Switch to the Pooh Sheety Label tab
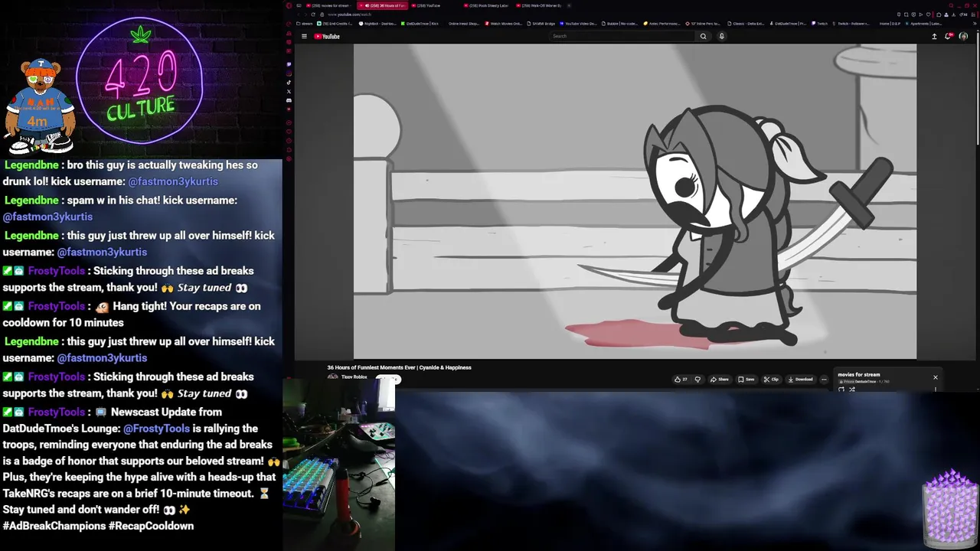 click(485, 5)
